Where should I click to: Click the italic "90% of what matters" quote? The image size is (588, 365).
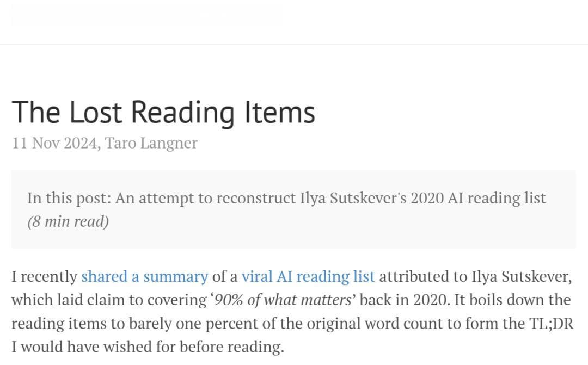pyautogui.click(x=283, y=300)
